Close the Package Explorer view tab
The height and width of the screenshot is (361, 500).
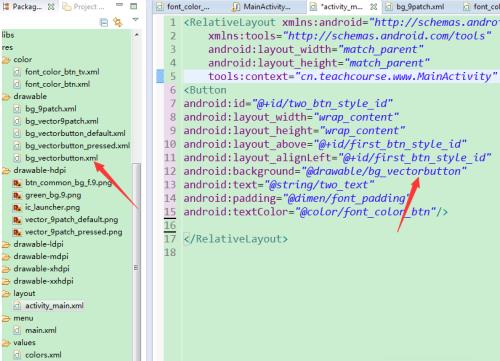pyautogui.click(x=51, y=7)
